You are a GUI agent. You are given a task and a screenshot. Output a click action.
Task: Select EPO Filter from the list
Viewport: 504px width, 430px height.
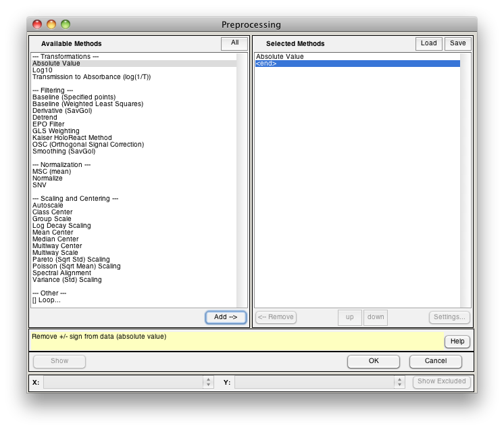click(x=49, y=124)
